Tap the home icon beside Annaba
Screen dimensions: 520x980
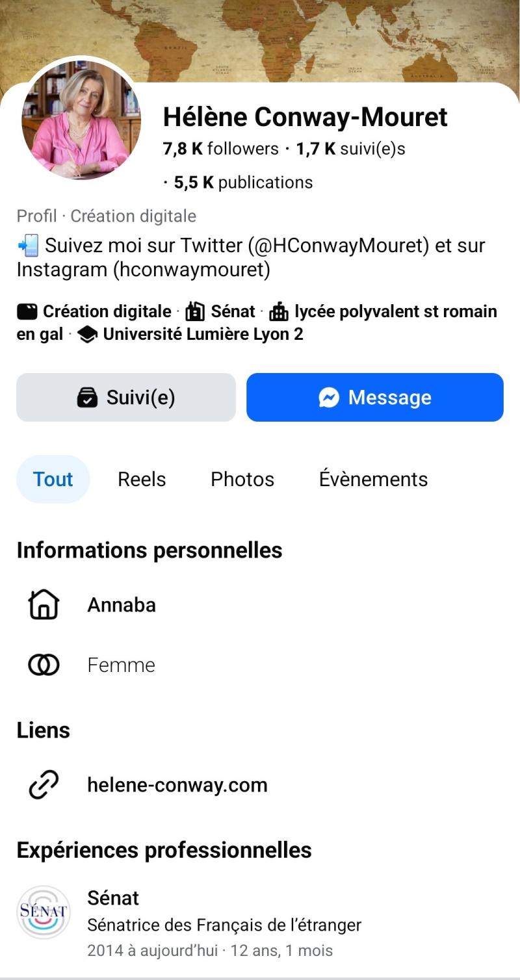coord(44,605)
